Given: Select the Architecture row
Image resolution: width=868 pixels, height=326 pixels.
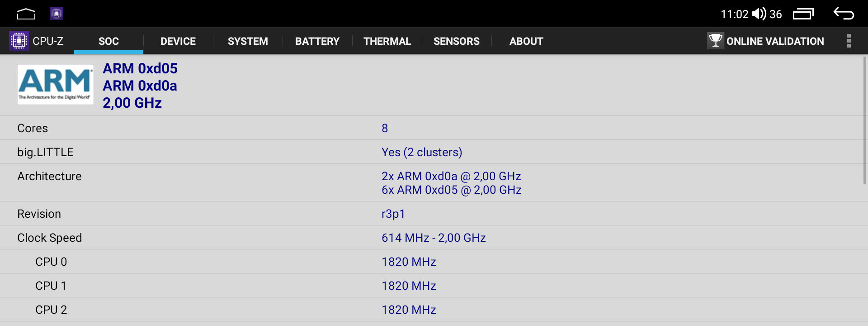Looking at the screenshot, I should (x=434, y=182).
